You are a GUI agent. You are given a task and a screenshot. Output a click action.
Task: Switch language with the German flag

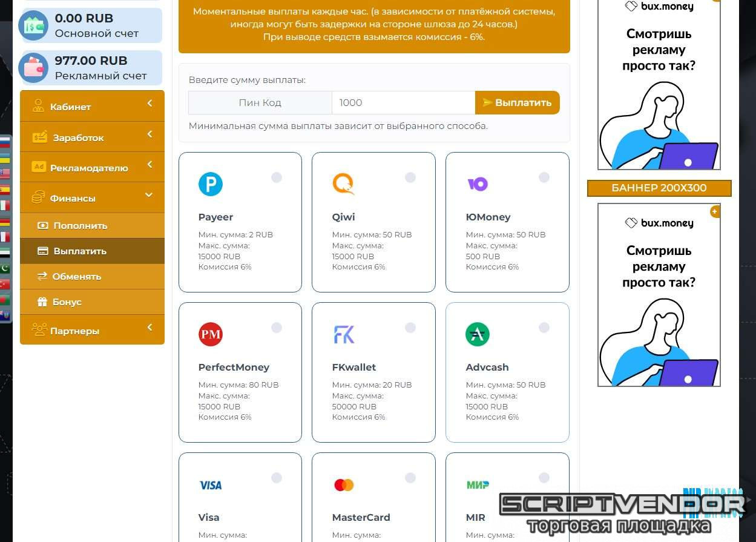(x=5, y=221)
